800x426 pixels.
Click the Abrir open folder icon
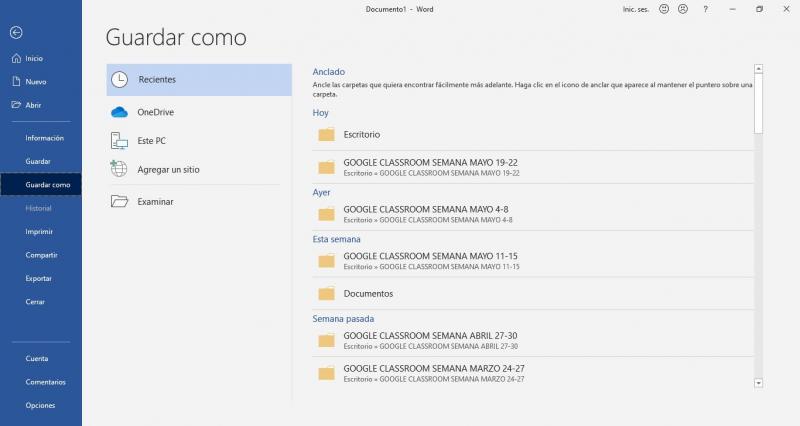pos(16,105)
